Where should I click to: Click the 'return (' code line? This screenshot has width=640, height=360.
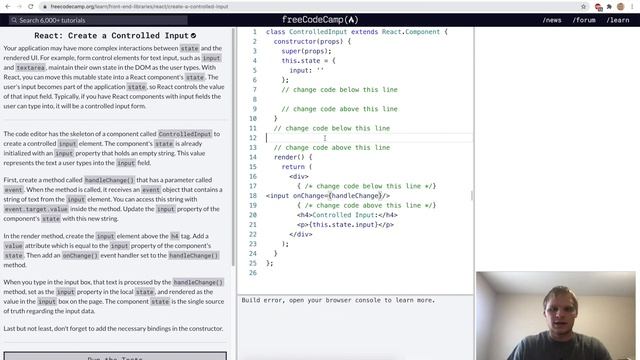(x=297, y=167)
